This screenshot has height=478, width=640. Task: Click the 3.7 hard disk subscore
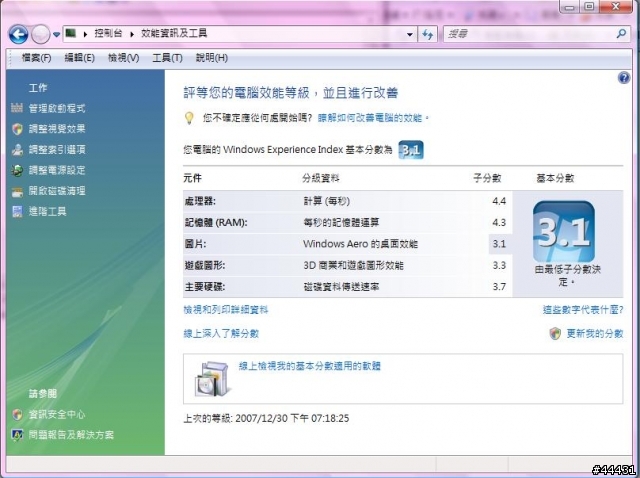(499, 287)
